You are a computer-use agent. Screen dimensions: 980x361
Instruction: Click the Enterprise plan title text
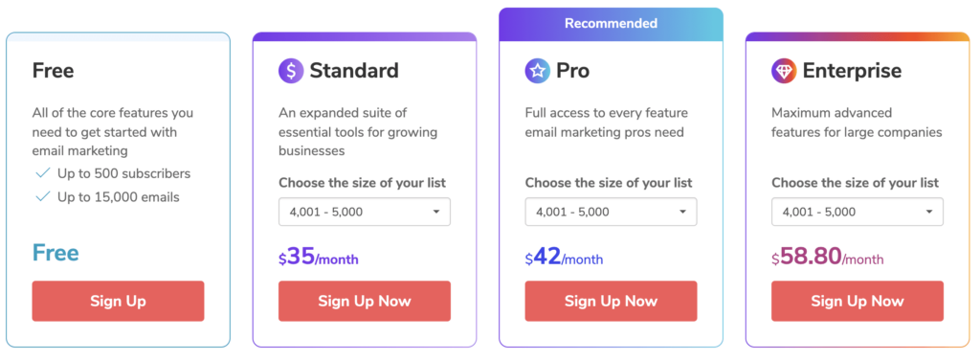coord(852,71)
